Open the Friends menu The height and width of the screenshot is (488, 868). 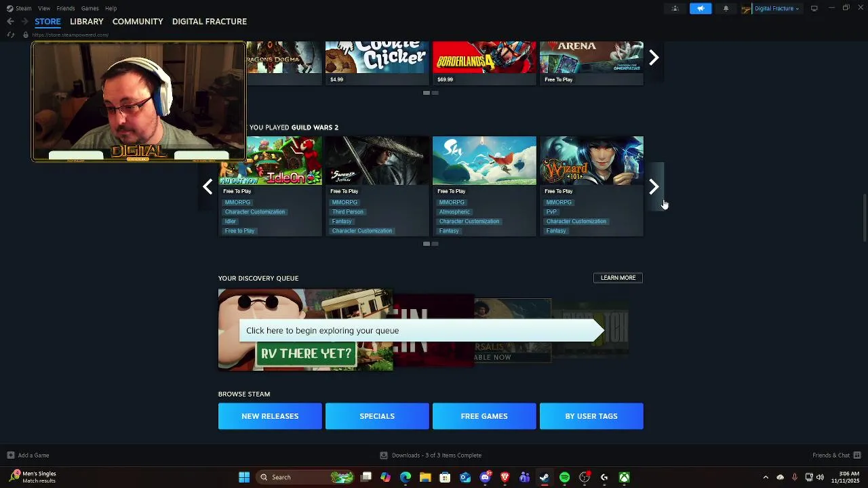pyautogui.click(x=66, y=8)
